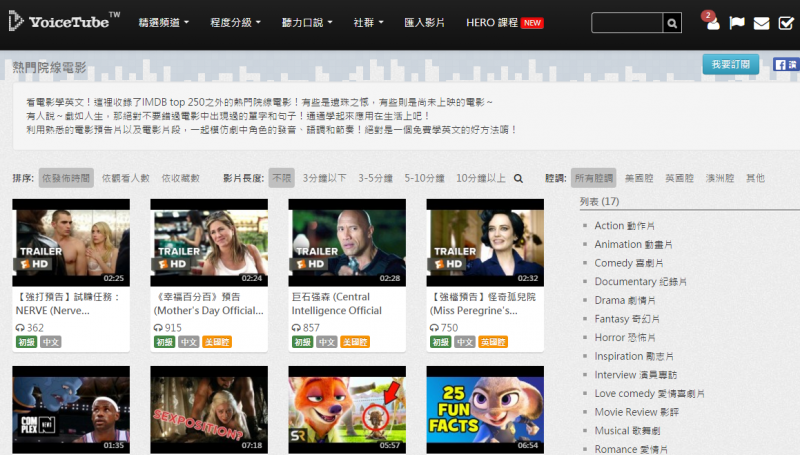Open the 聽力口說 dropdown menu

(307, 22)
